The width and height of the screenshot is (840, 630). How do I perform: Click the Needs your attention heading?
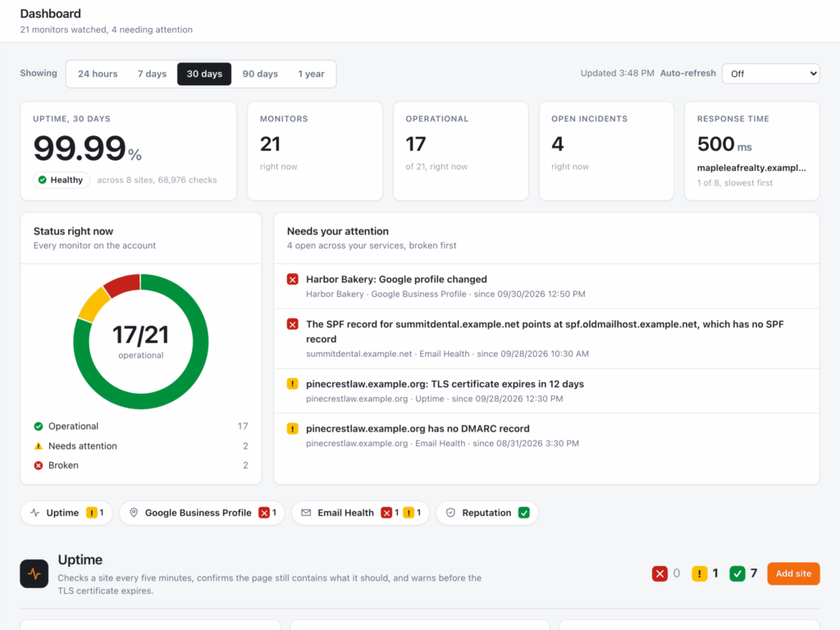point(338,231)
